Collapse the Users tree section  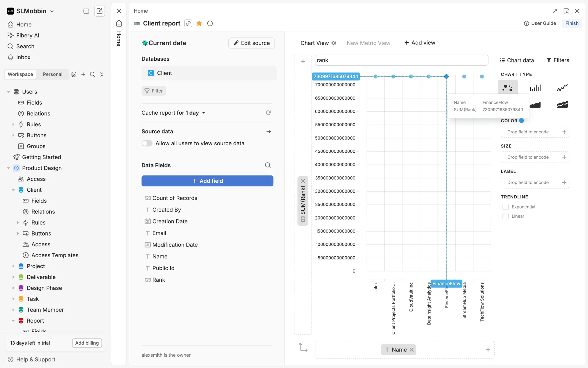tap(9, 92)
